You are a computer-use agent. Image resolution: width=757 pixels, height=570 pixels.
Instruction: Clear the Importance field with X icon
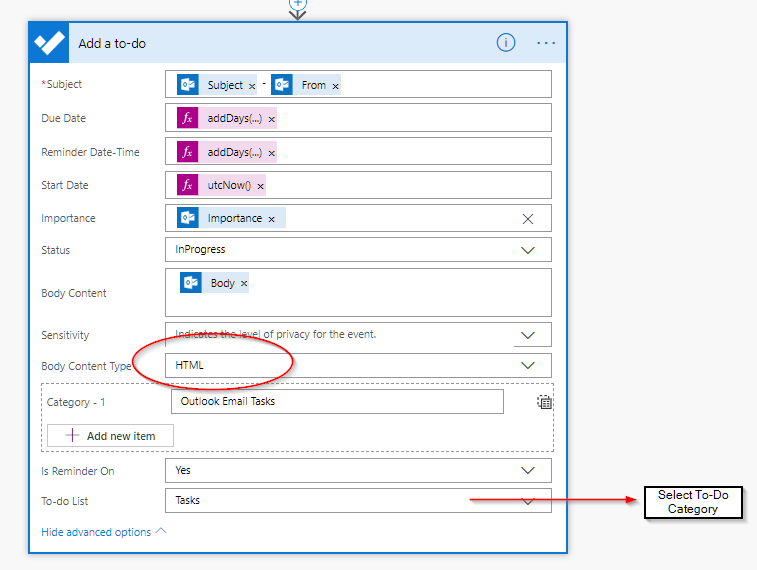tap(528, 219)
